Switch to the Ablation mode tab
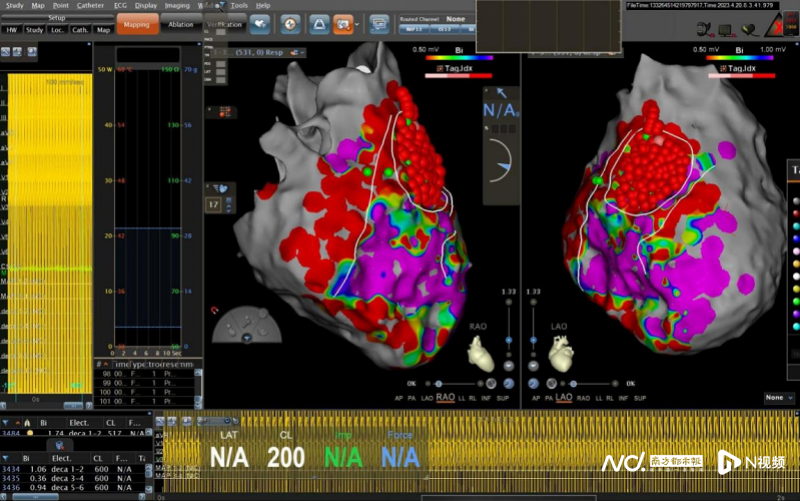 [181, 25]
